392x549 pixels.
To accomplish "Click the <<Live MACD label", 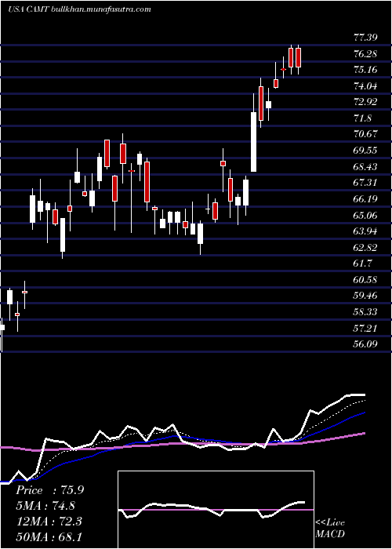I will [330, 529].
